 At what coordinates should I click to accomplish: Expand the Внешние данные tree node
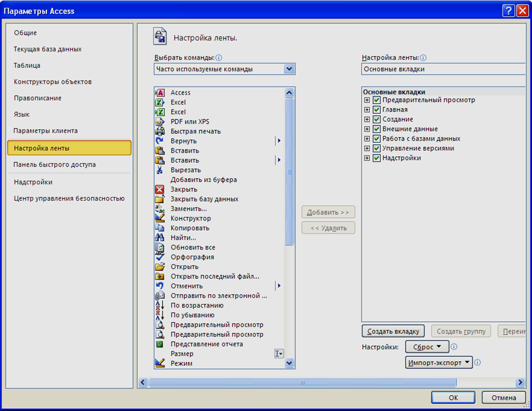(x=367, y=129)
